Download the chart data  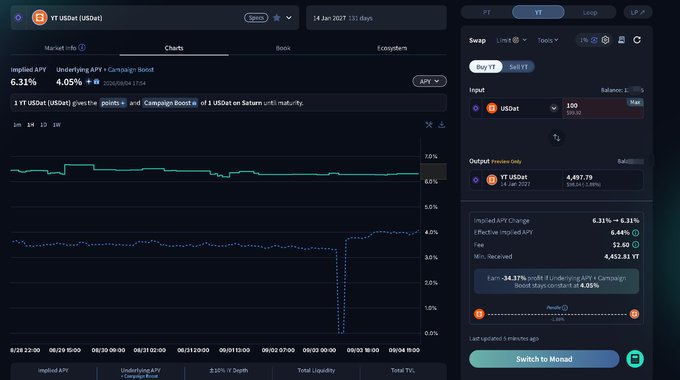[441, 125]
